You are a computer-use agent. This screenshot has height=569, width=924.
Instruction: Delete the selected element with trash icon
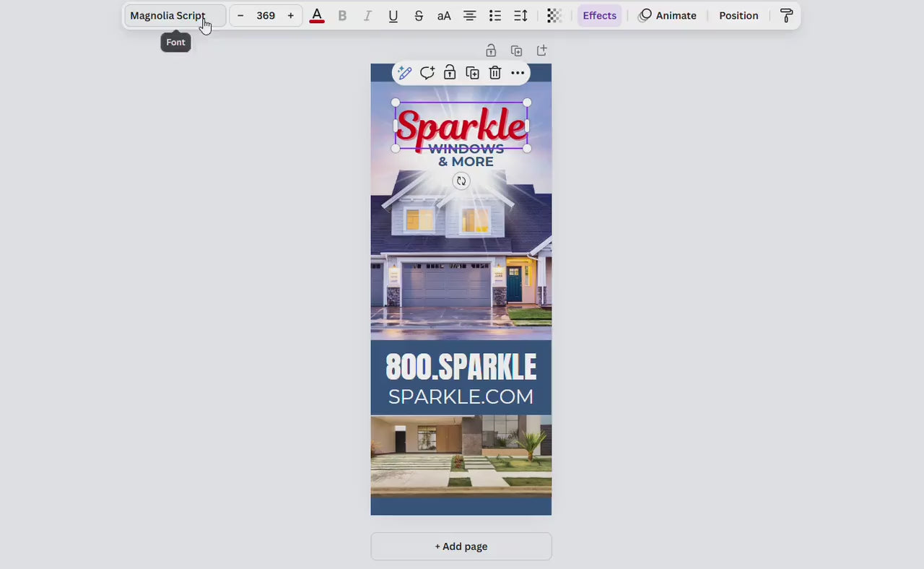pyautogui.click(x=495, y=73)
